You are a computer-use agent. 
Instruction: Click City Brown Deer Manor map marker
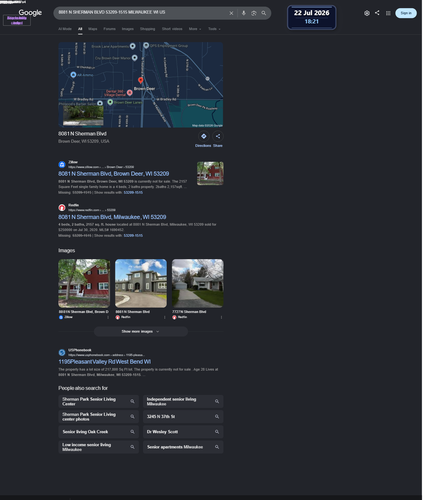[x=134, y=58]
